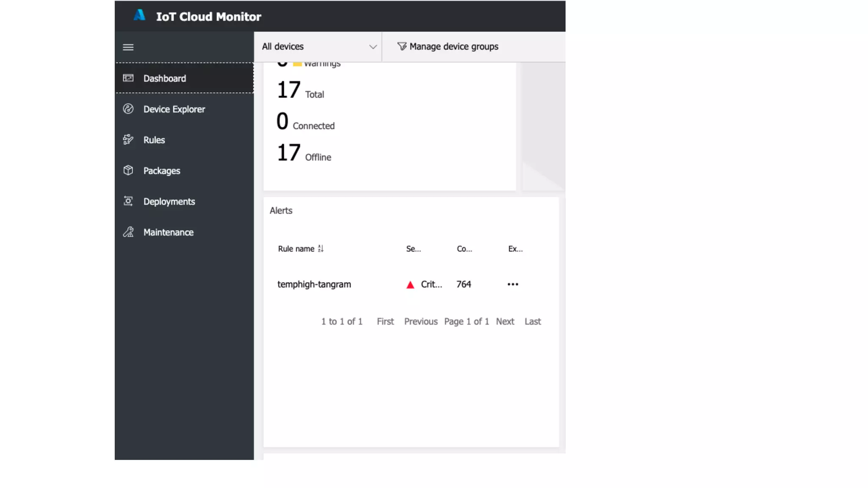The width and height of the screenshot is (868, 488).
Task: Click the Device Explorer icon
Action: click(x=128, y=109)
